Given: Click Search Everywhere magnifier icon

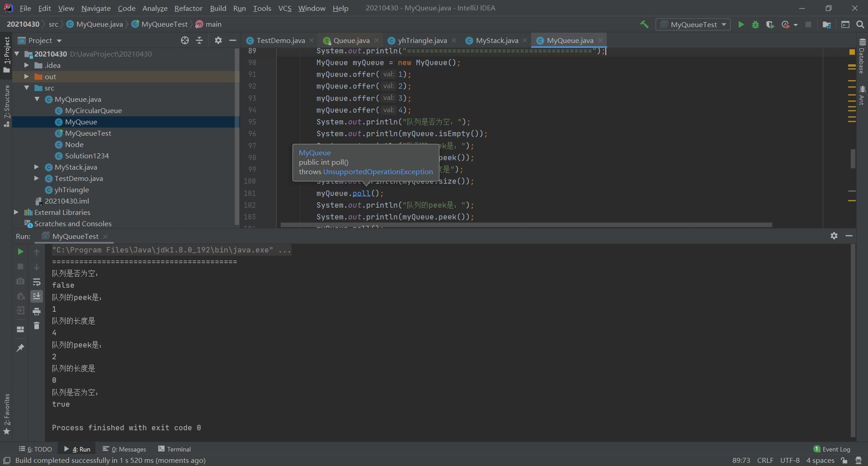Looking at the screenshot, I should (860, 24).
